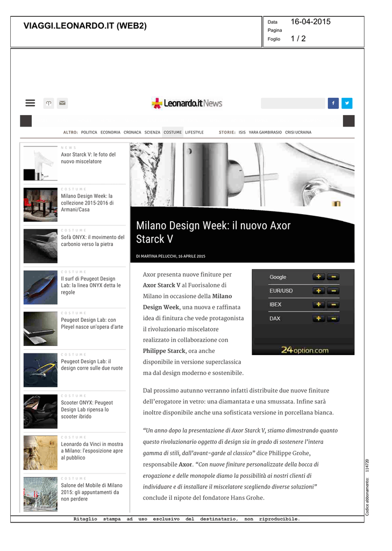Open the hamburger menu icon

30,103
